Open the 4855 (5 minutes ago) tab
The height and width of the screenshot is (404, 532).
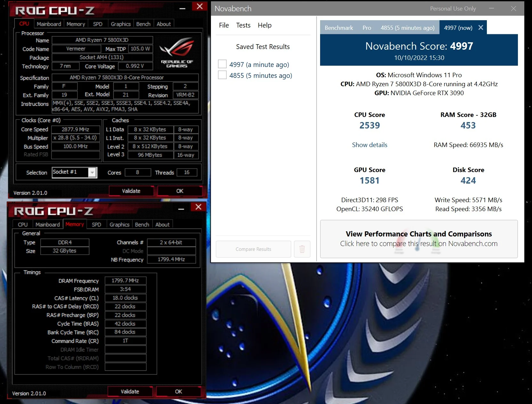407,28
